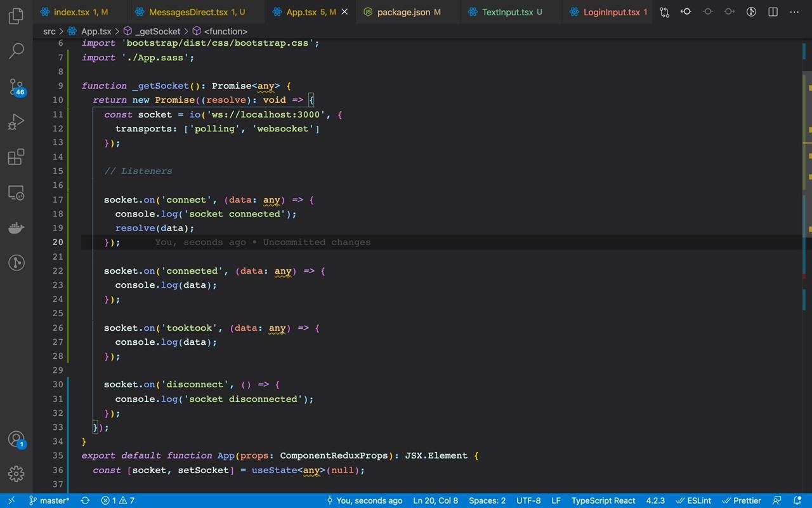Open the Extensions view icon
This screenshot has width=812, height=508.
(16, 157)
